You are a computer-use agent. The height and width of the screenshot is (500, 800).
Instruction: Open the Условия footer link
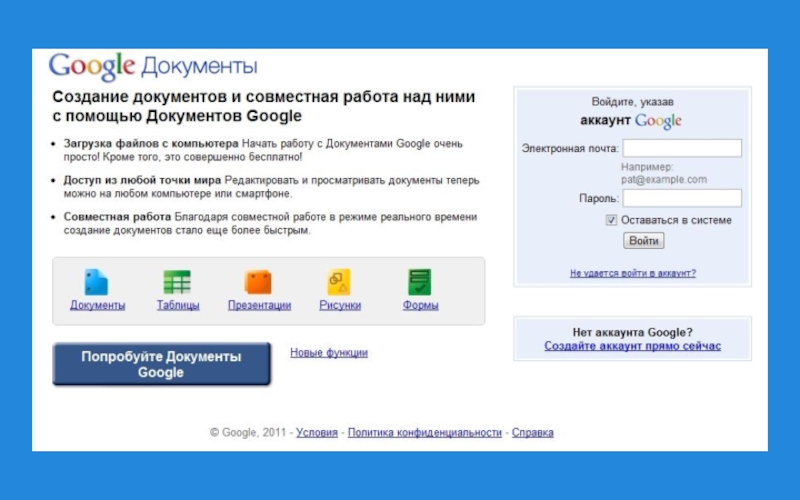(x=317, y=433)
